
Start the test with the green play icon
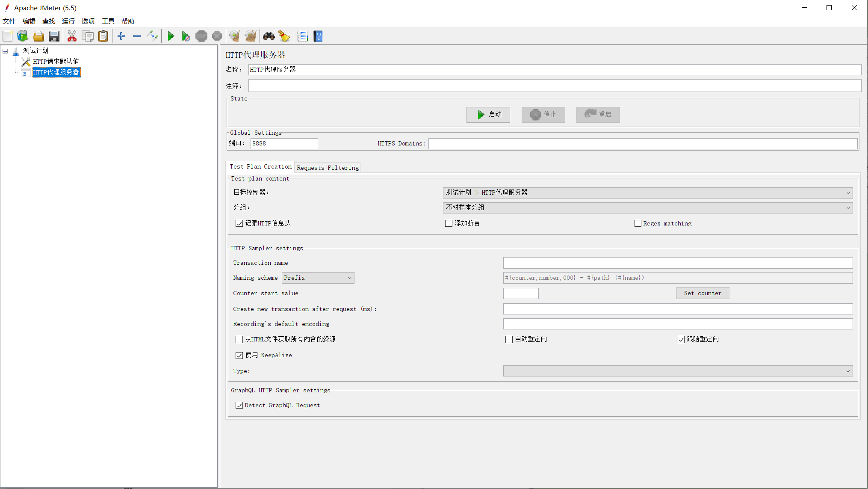pos(171,36)
